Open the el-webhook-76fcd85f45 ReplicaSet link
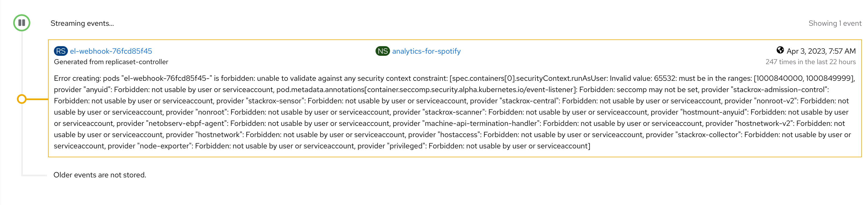The image size is (868, 205). tap(111, 51)
